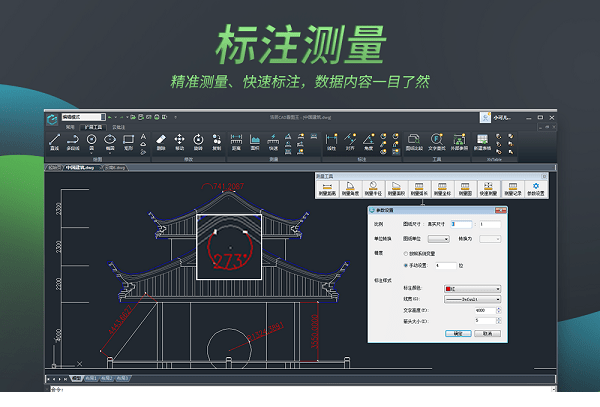Close the 测量工具 floating toolbar
This screenshot has height=407, width=600.
click(544, 176)
